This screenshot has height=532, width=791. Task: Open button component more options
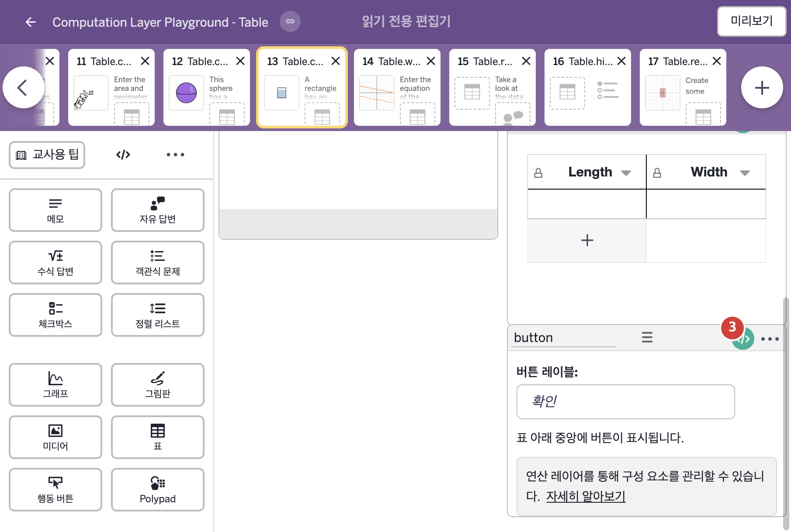770,339
